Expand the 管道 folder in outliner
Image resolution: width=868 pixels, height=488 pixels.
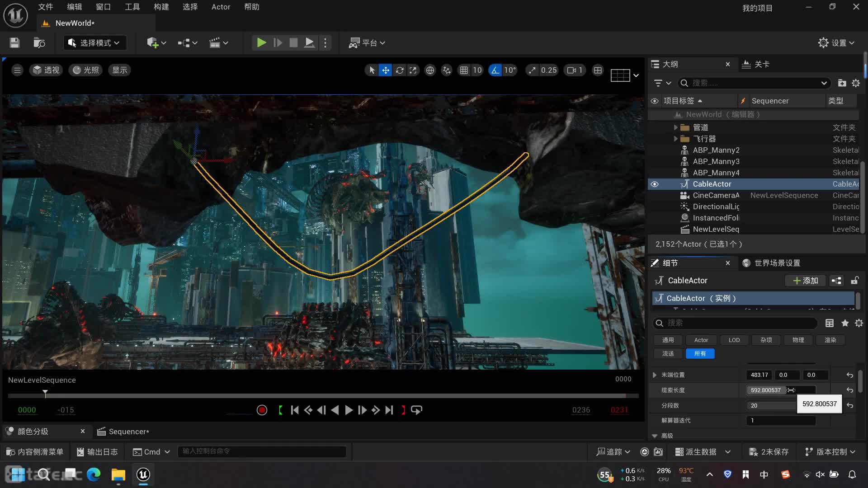pyautogui.click(x=675, y=127)
